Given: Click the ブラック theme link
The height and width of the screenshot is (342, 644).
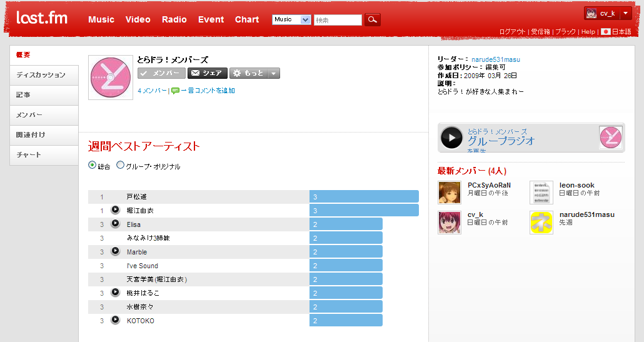Looking at the screenshot, I should tap(566, 32).
